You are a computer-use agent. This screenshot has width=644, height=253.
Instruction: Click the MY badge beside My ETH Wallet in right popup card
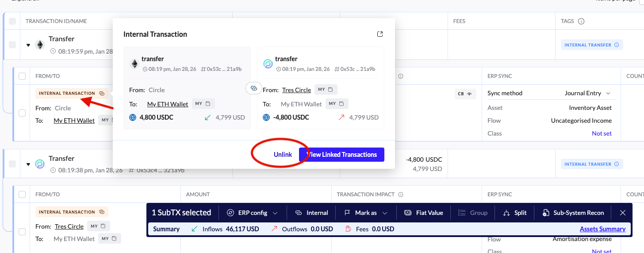coord(337,104)
